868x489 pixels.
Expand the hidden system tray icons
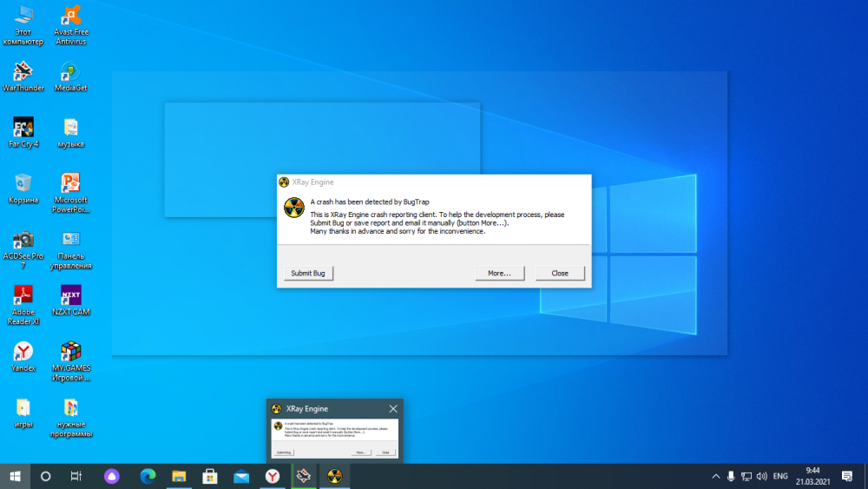pyautogui.click(x=716, y=476)
